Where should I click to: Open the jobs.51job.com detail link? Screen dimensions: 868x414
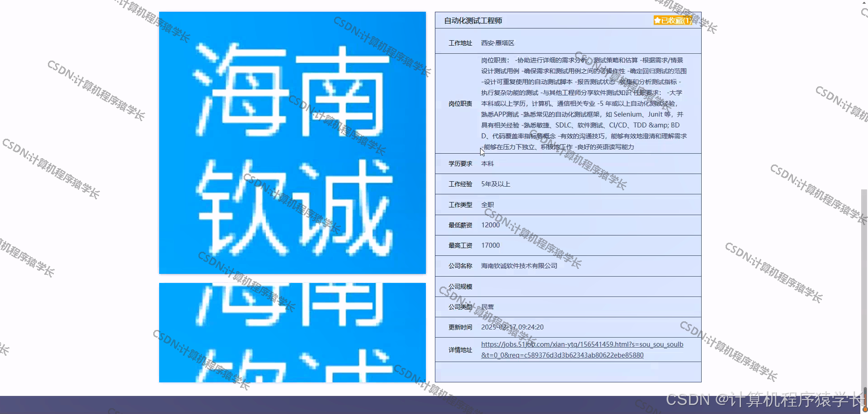tap(582, 350)
